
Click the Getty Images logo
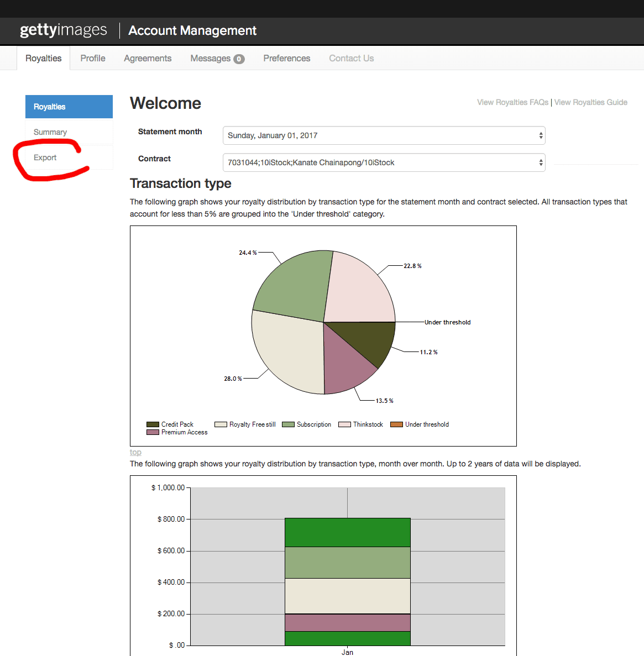tap(64, 30)
